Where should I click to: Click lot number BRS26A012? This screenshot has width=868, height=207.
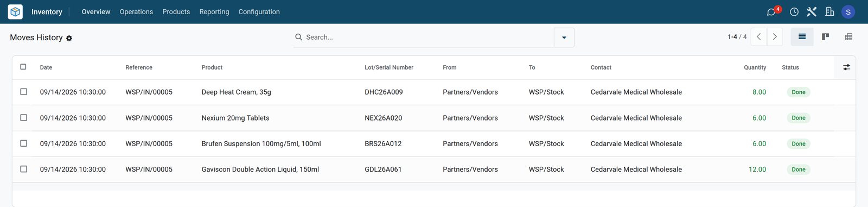[x=383, y=143]
